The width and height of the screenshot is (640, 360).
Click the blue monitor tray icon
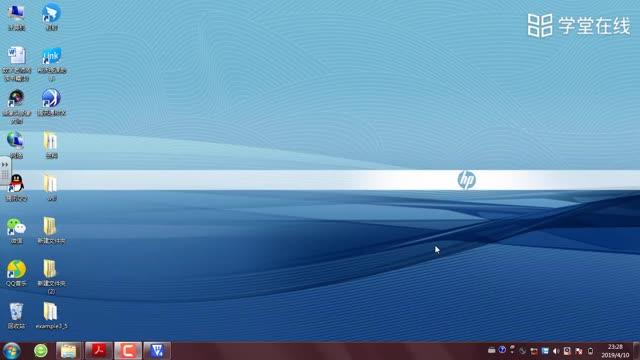click(545, 351)
